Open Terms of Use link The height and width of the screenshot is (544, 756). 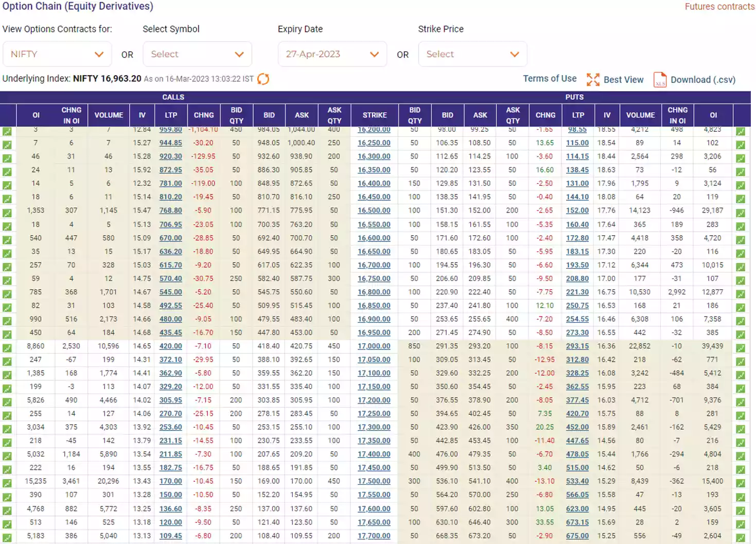(x=550, y=79)
